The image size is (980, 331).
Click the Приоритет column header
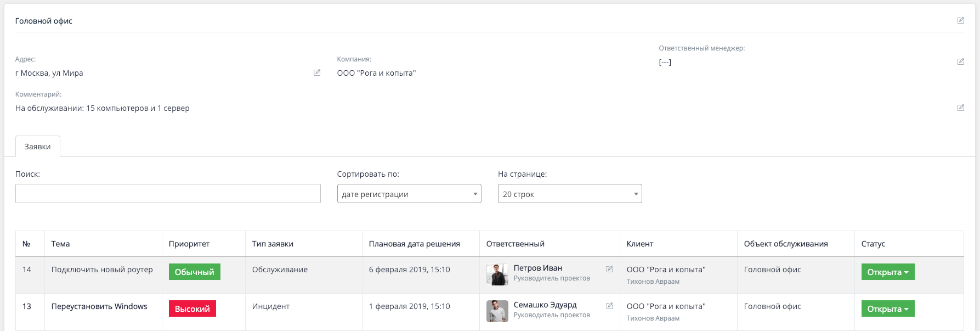(x=189, y=244)
